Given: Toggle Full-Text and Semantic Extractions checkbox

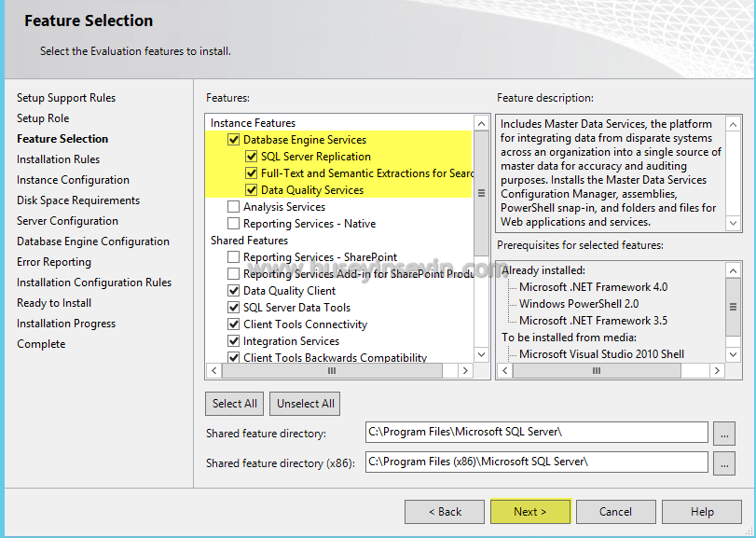Looking at the screenshot, I should (251, 173).
